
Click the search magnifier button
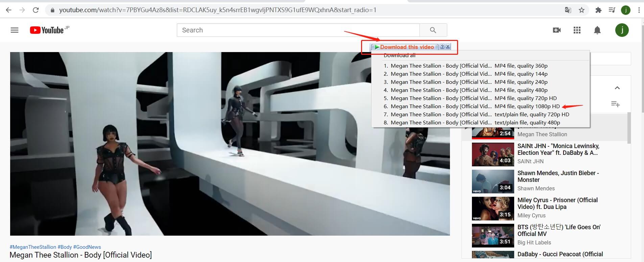[433, 30]
